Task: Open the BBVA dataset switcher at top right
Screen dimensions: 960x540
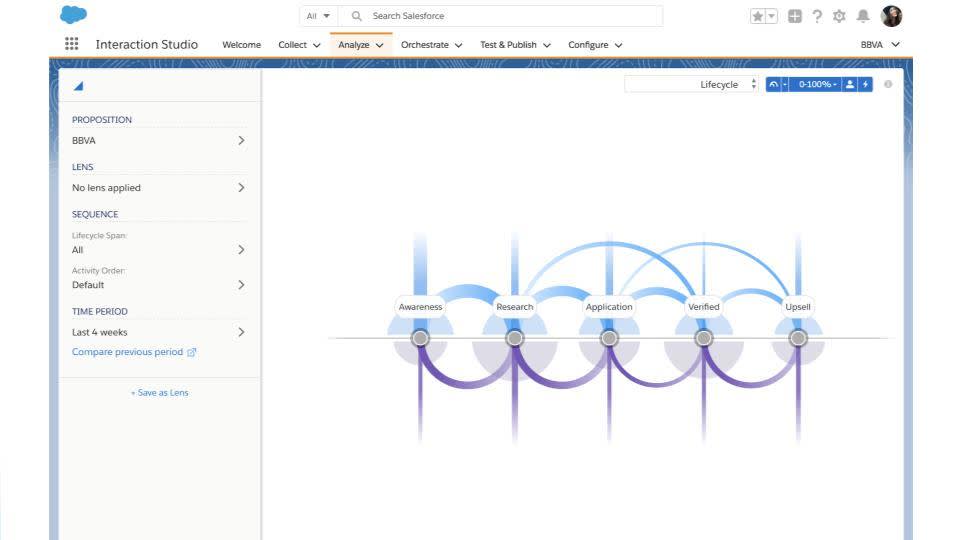Action: coord(880,45)
